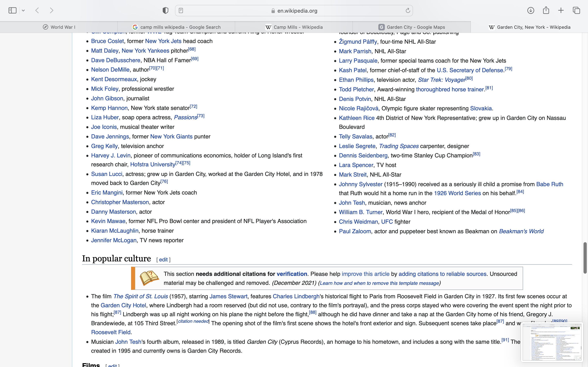Image resolution: width=588 pixels, height=367 pixels.
Task: Click the privacy shield icon
Action: [x=165, y=10]
